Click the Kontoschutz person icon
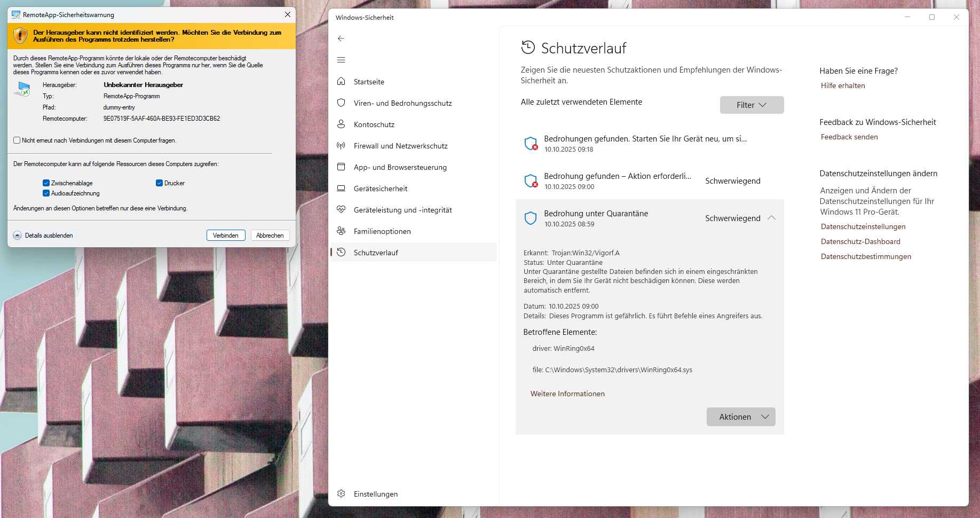This screenshot has width=980, height=518. coord(341,124)
